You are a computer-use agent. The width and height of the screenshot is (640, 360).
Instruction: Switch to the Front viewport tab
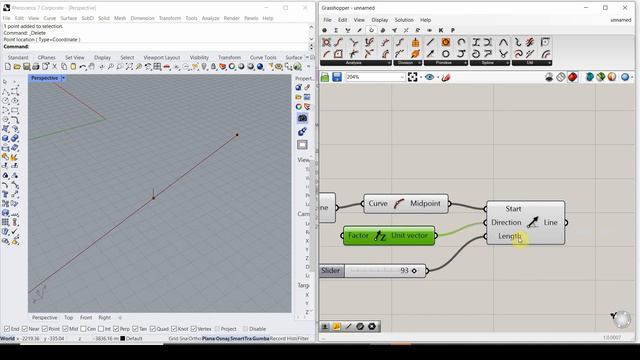(x=86, y=318)
